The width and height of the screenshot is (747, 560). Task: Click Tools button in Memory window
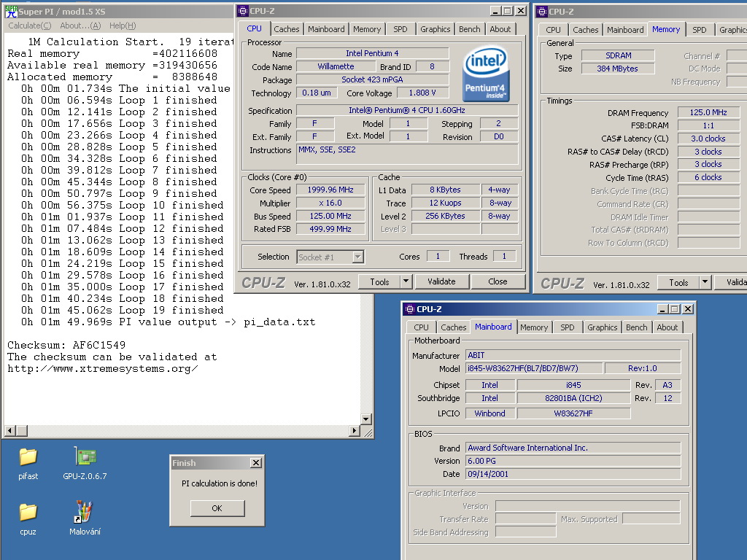click(678, 282)
